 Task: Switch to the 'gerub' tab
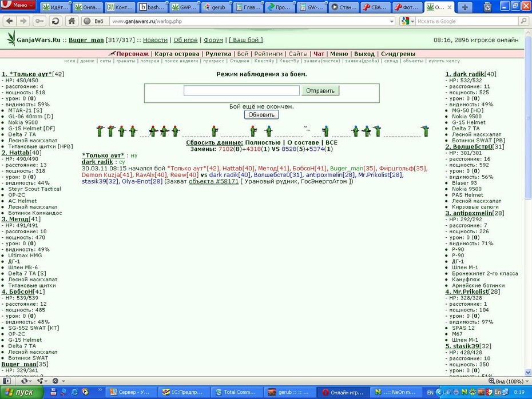pos(215,7)
